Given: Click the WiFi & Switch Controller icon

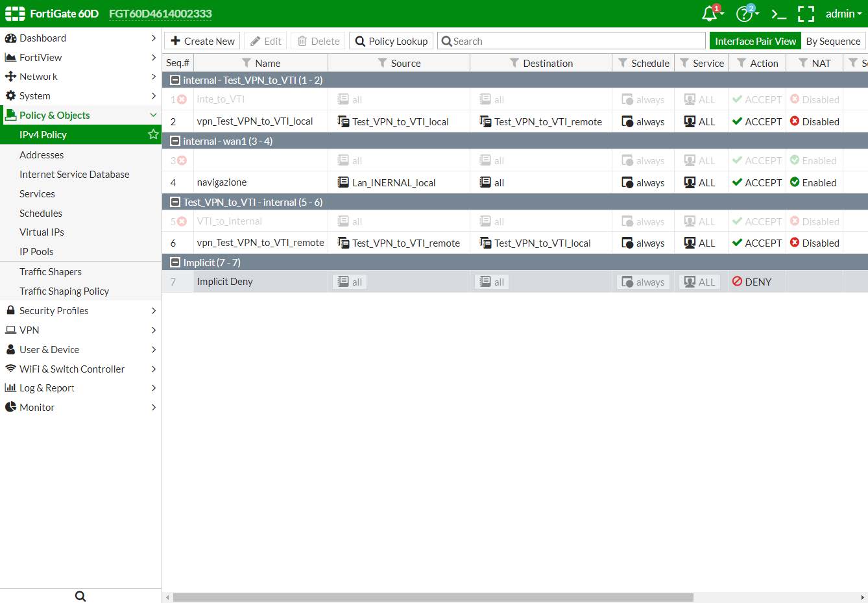Looking at the screenshot, I should pyautogui.click(x=10, y=369).
